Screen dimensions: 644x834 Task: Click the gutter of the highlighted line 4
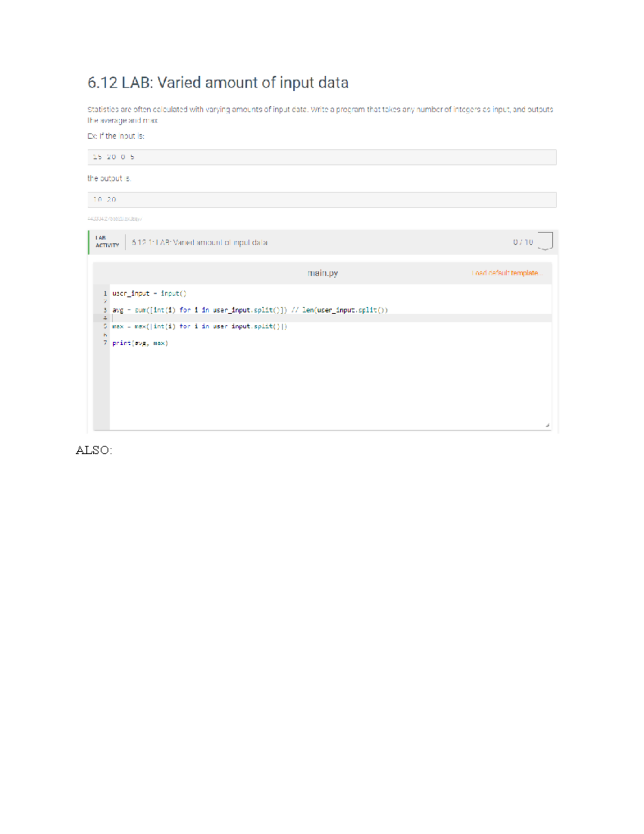[x=105, y=317]
